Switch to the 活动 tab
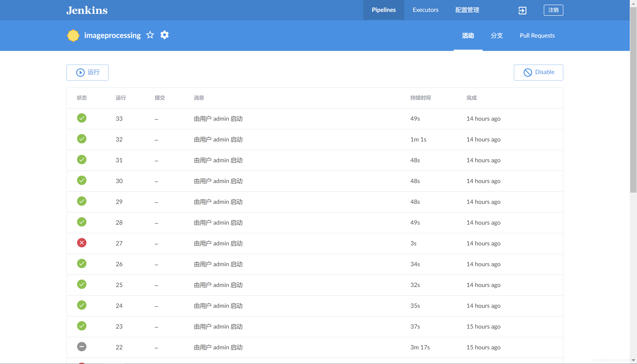 point(468,35)
